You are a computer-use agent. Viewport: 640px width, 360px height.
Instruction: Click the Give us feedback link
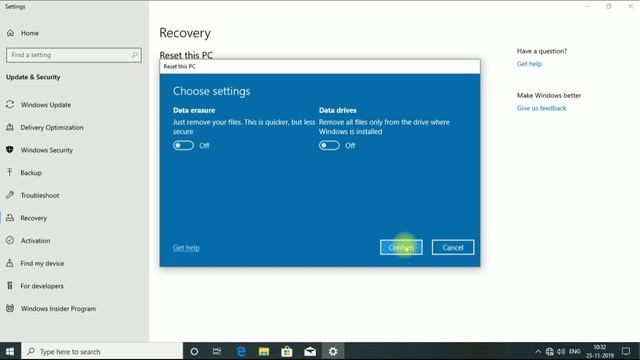click(x=541, y=108)
